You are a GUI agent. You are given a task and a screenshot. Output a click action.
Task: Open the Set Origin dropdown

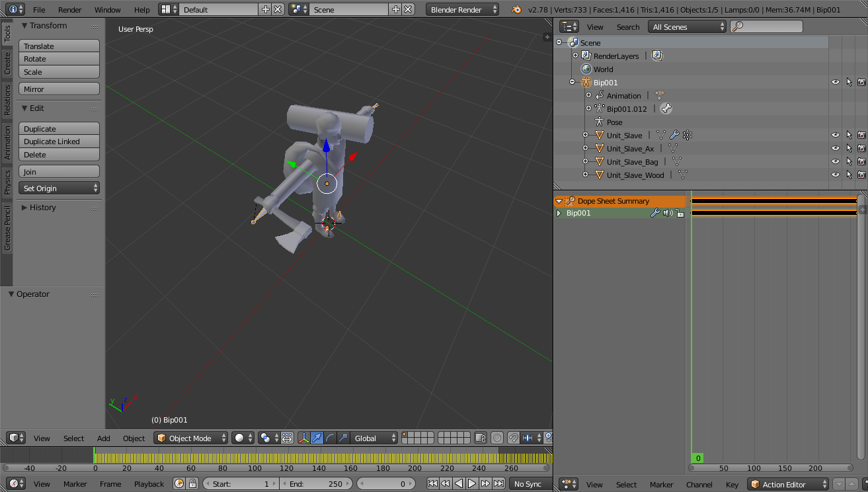[59, 188]
